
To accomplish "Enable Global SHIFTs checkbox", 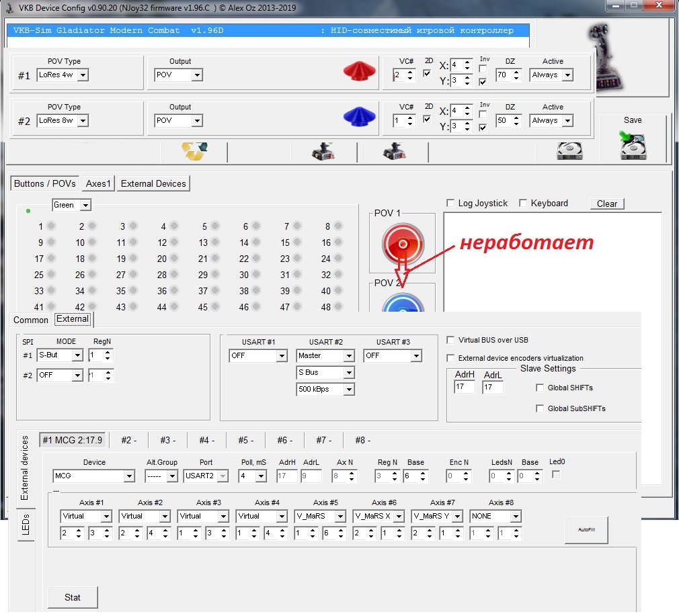I will [540, 388].
